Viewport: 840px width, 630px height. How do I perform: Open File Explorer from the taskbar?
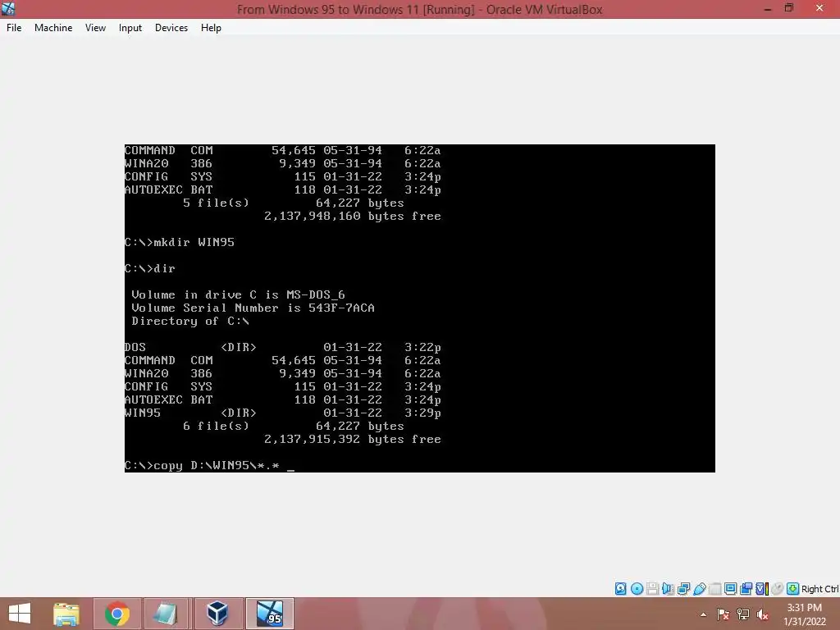tap(66, 614)
